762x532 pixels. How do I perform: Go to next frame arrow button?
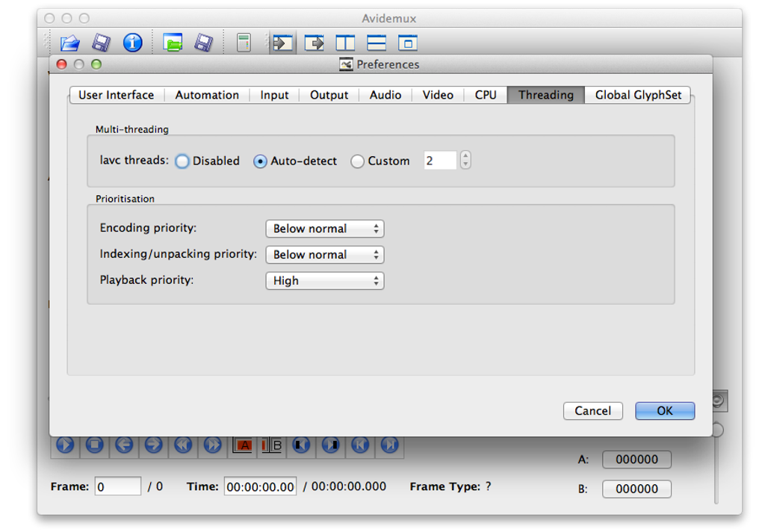tap(154, 445)
